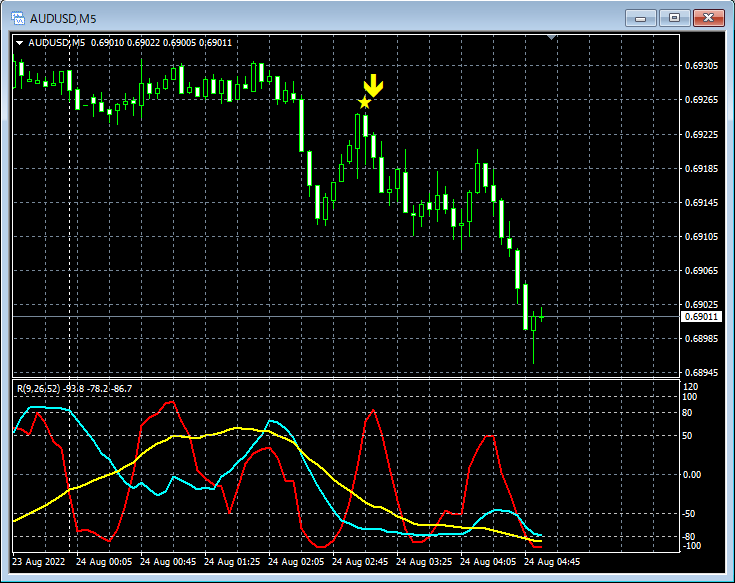Select the yellow down-arrow signal marker
The image size is (735, 583).
[374, 85]
